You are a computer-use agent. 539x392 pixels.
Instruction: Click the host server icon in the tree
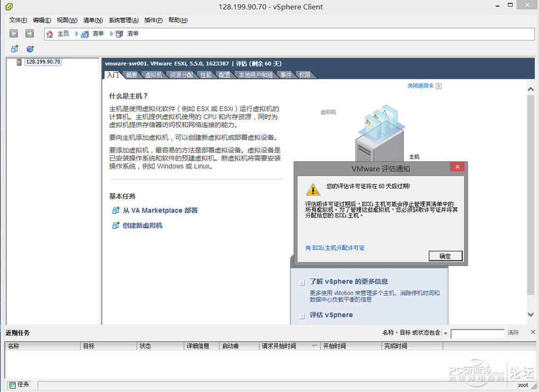coord(19,62)
